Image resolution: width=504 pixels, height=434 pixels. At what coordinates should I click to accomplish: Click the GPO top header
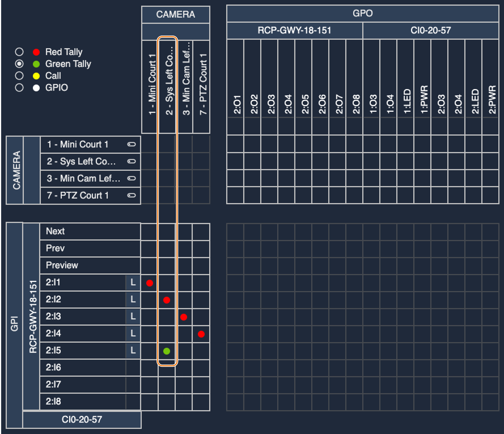(363, 13)
